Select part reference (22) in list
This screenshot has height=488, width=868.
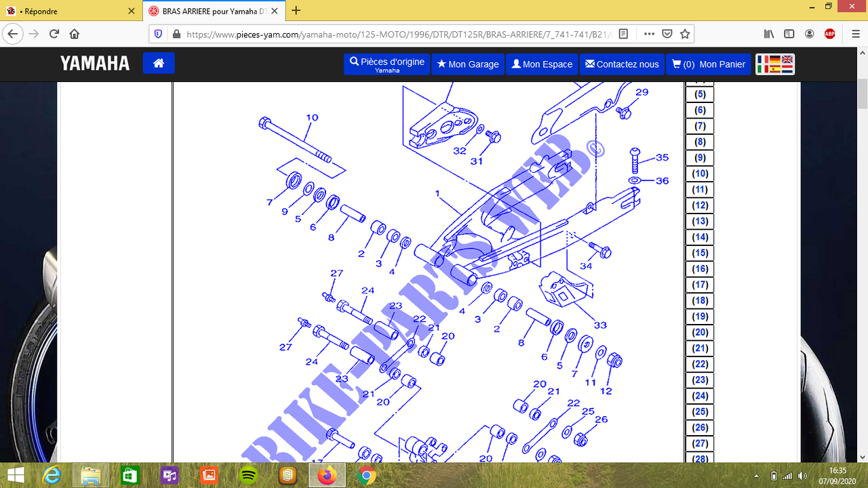pos(700,364)
